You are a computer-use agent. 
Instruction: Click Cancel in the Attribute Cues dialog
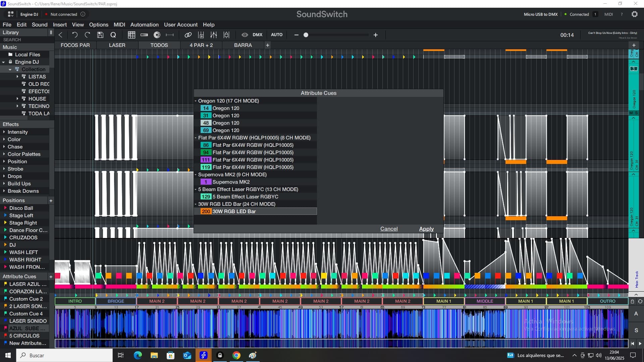(389, 229)
